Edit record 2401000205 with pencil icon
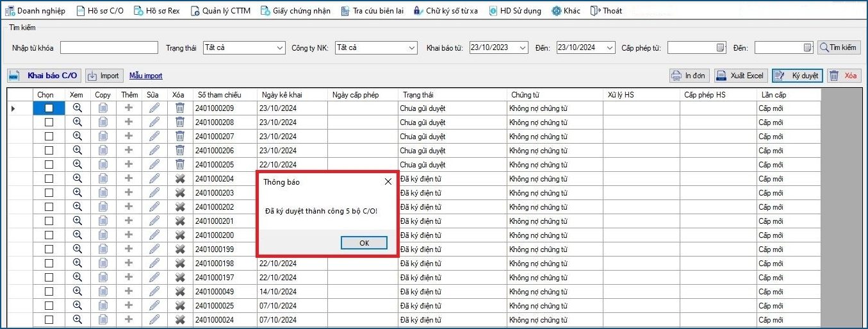The width and height of the screenshot is (868, 329). [x=154, y=164]
